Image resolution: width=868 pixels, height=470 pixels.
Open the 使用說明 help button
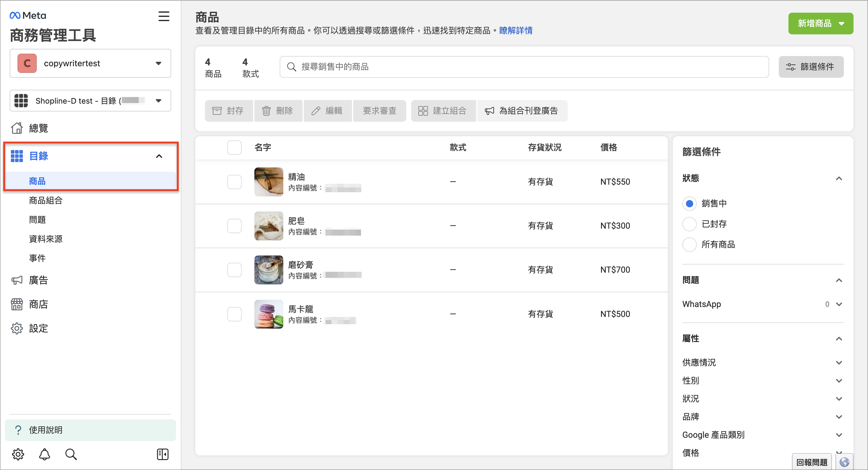[x=90, y=430]
